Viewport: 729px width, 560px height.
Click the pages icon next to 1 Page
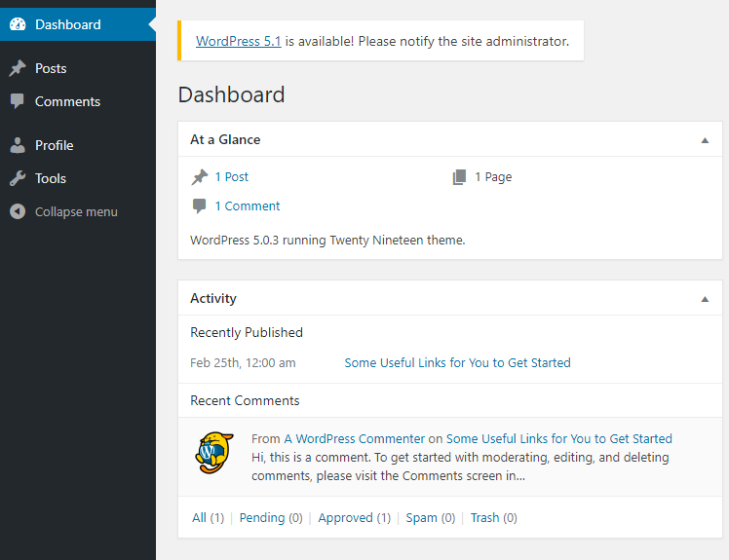point(459,177)
